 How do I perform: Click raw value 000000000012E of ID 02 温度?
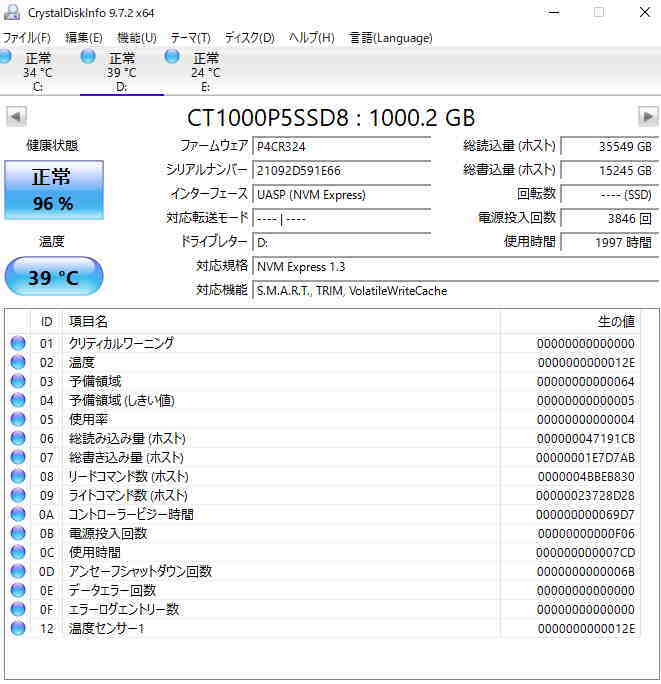coord(586,363)
